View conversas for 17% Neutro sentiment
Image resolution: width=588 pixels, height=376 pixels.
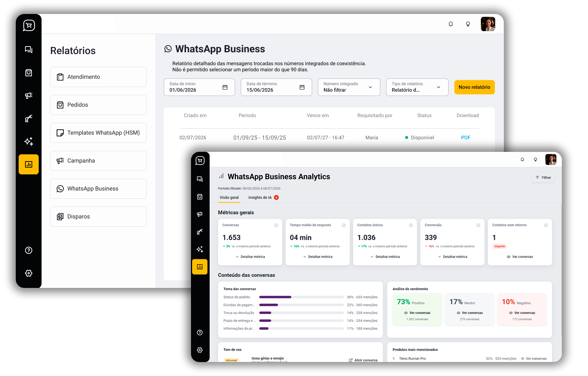tap(470, 313)
